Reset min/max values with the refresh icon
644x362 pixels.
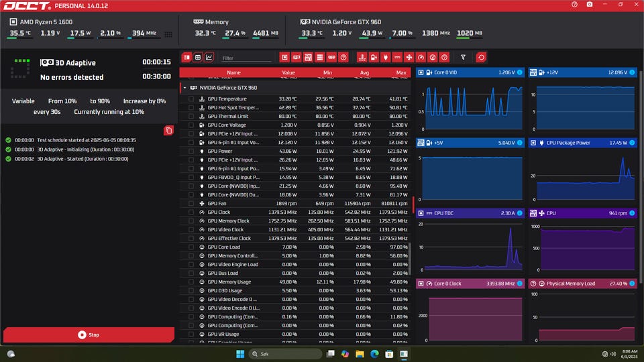482,58
